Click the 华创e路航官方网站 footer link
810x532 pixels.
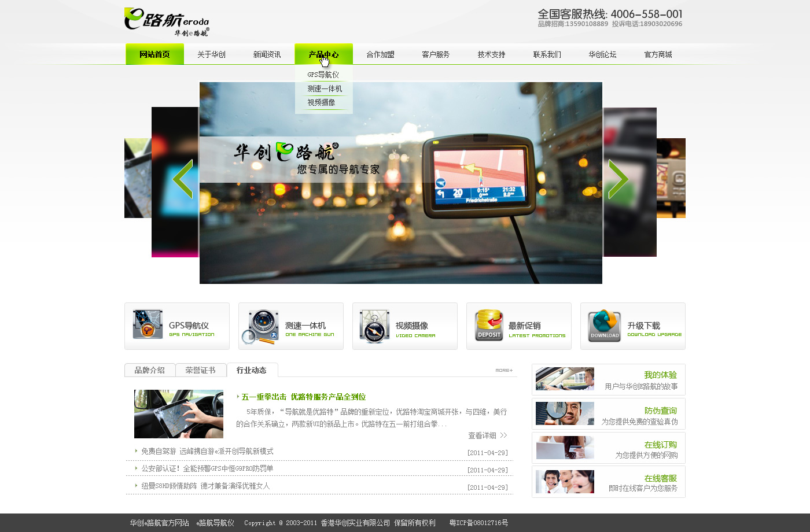(159, 523)
